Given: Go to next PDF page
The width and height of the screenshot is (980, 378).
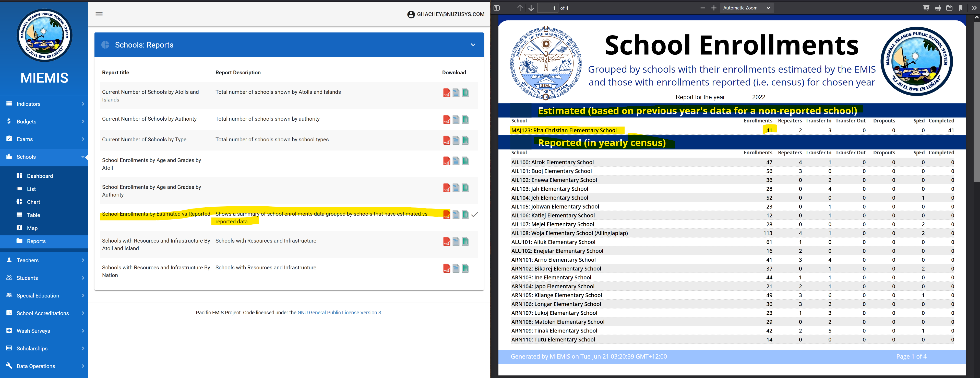Looking at the screenshot, I should (531, 8).
